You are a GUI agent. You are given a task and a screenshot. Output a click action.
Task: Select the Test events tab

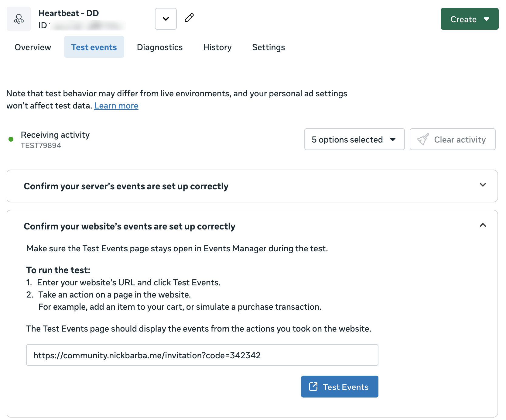(x=94, y=47)
